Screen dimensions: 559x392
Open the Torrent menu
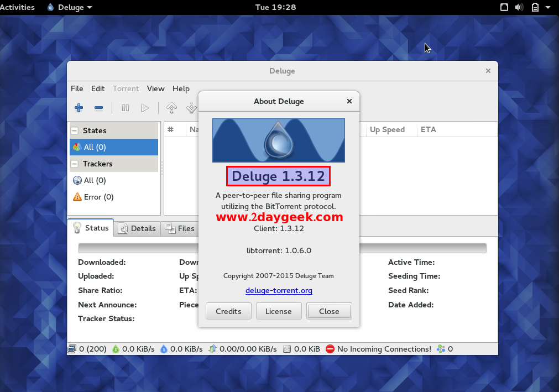point(126,88)
